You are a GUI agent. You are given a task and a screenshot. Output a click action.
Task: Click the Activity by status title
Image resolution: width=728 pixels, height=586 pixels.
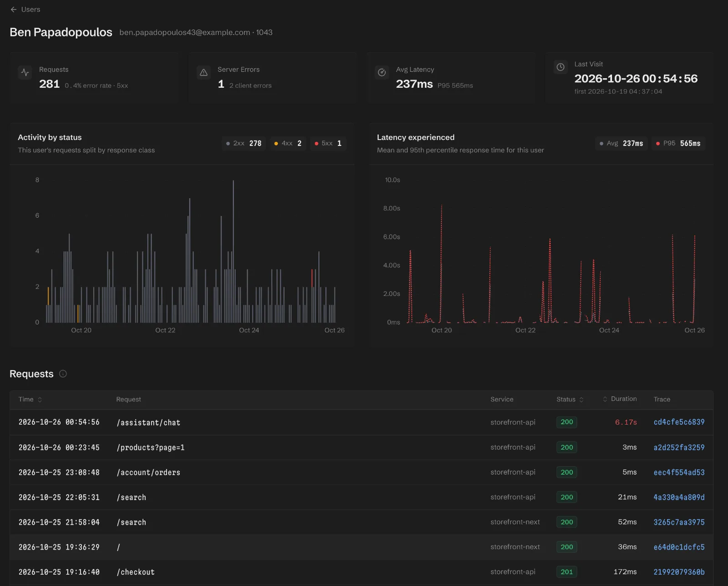click(x=50, y=137)
